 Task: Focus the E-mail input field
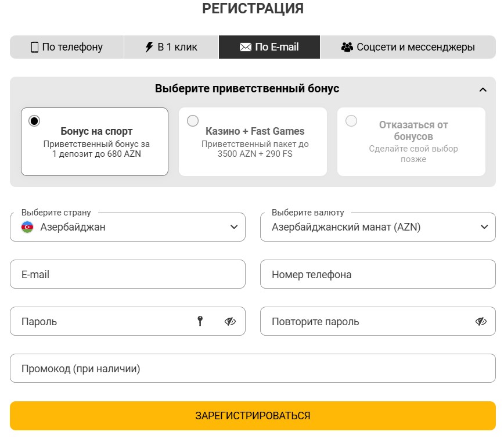tap(128, 274)
